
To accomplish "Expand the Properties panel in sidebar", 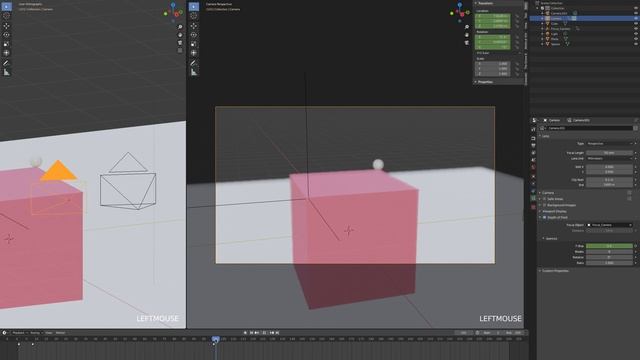I will point(484,82).
